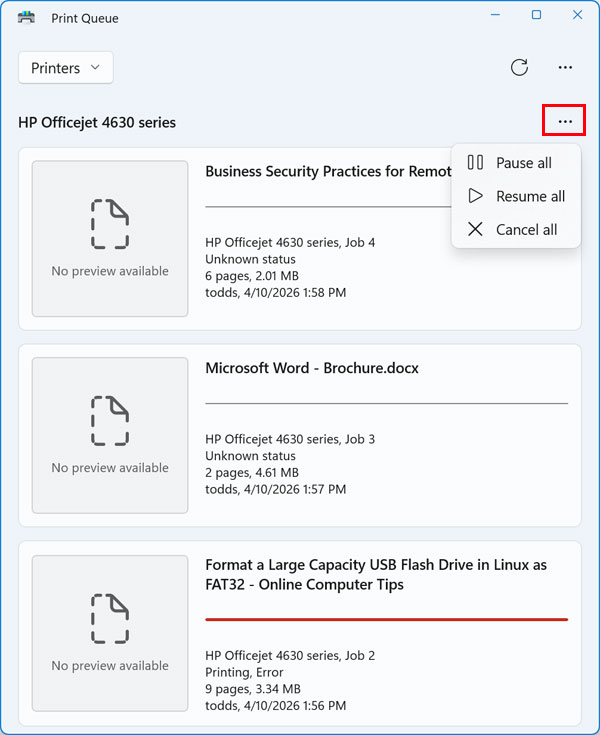Maximize the Print Queue window
Viewport: 600px width, 735px height.
click(x=536, y=15)
